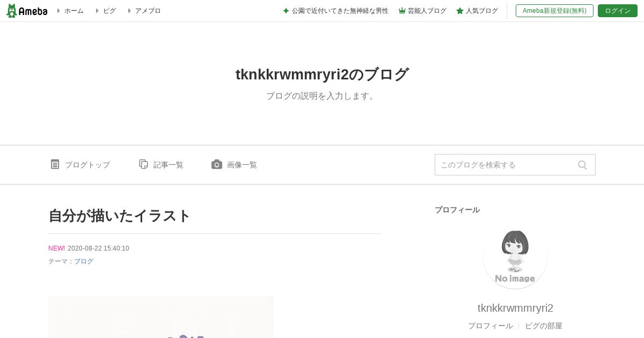Click the Ameba logo icon
644x338 pixels.
[27, 11]
